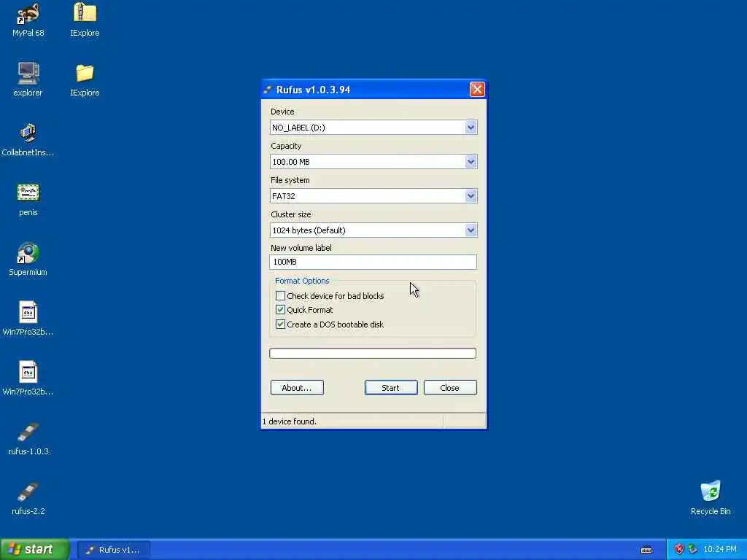Image resolution: width=747 pixels, height=560 pixels.
Task: Open the Cluster size dropdown
Action: (471, 230)
